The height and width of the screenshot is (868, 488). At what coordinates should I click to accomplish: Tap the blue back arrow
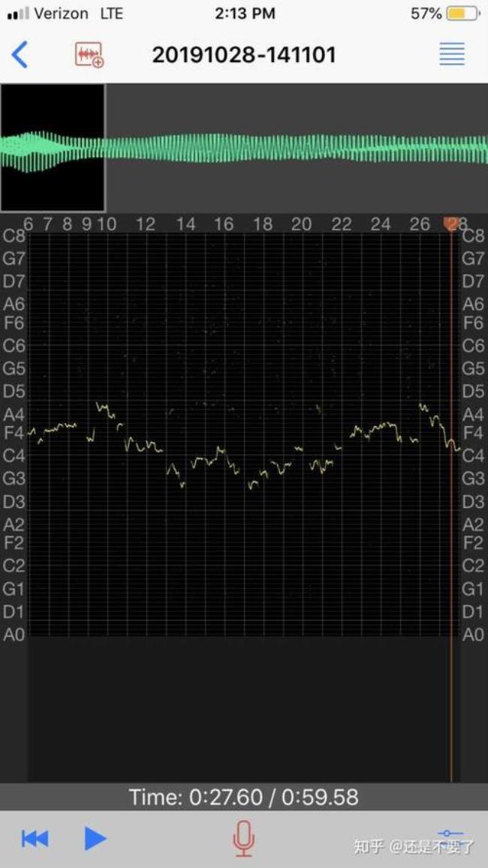click(20, 55)
